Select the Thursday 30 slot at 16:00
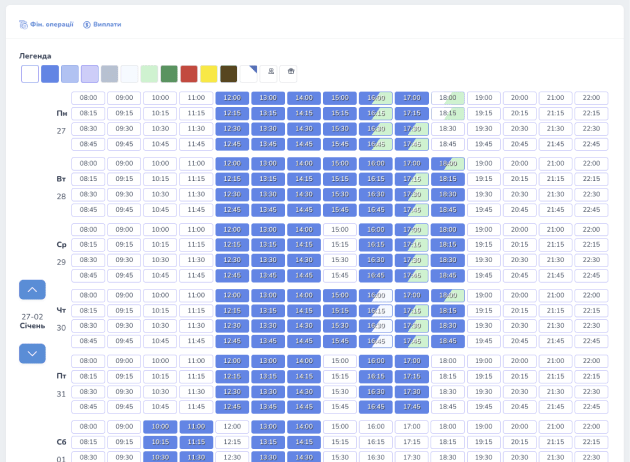Viewport: 630px width, 462px height. pos(376,295)
